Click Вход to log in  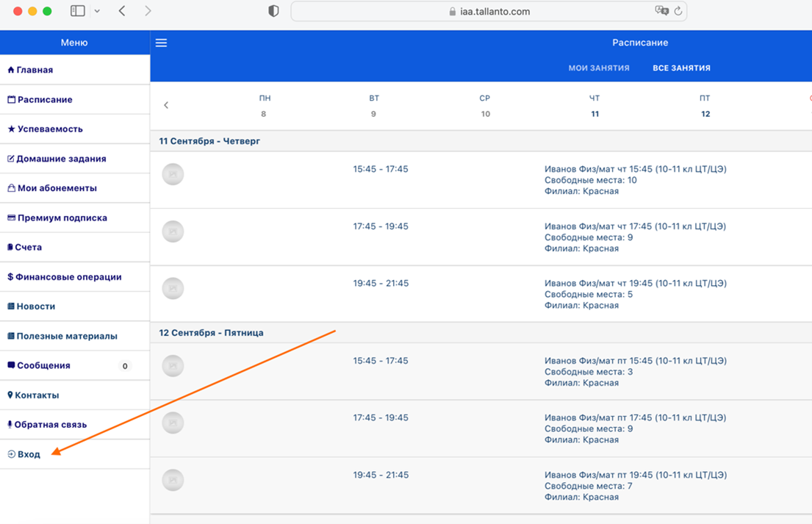pyautogui.click(x=29, y=454)
